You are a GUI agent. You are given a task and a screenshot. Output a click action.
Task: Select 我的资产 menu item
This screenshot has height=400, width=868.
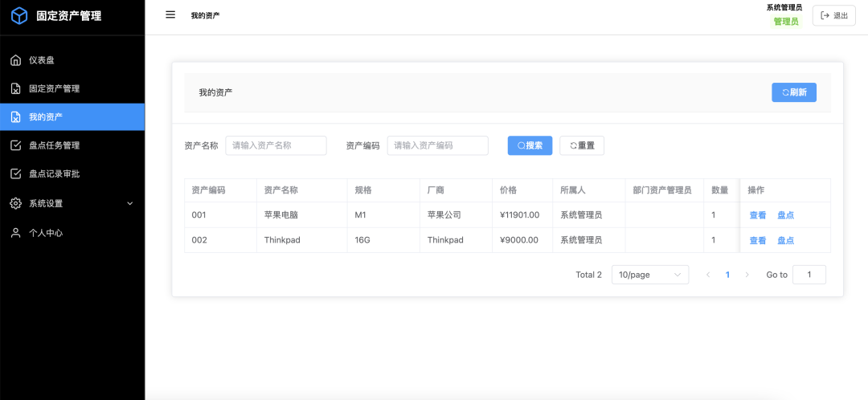(72, 116)
